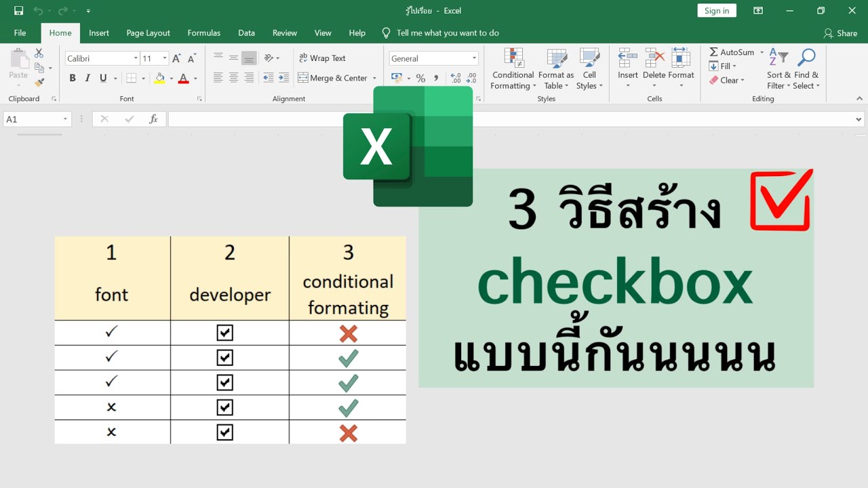Expand the formula bar chevron

click(x=859, y=119)
